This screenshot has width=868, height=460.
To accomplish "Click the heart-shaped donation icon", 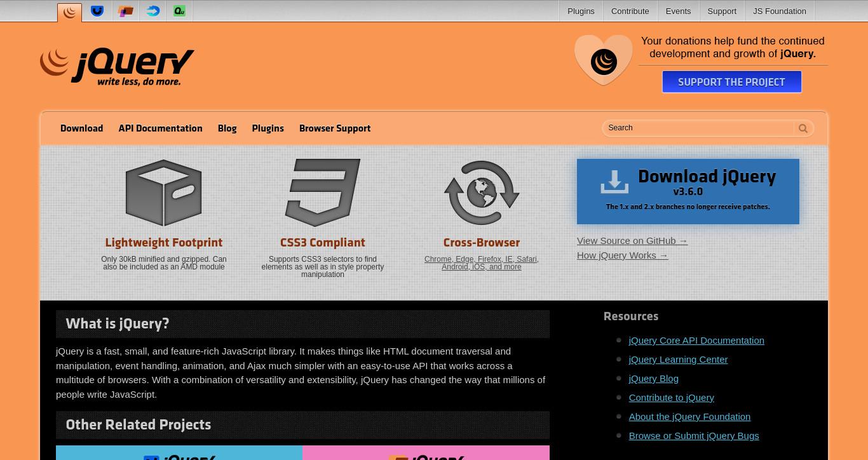I will point(604,60).
